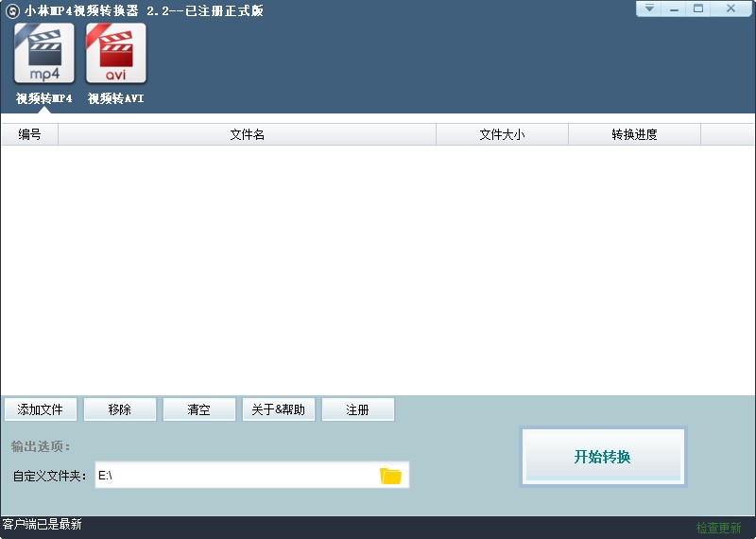
Task: Click the 转换进度 column header
Action: [634, 134]
